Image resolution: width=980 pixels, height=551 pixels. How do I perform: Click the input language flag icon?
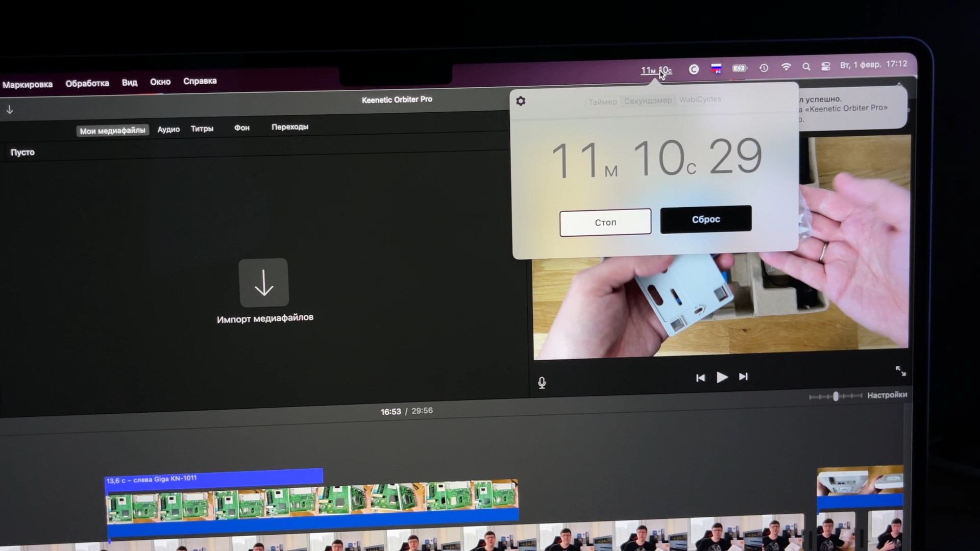pyautogui.click(x=717, y=68)
